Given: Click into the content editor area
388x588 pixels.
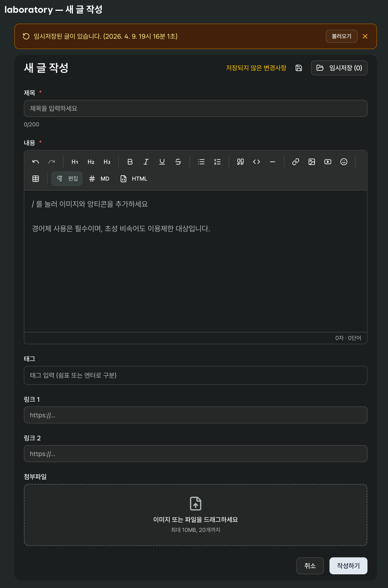Looking at the screenshot, I should coord(195,261).
